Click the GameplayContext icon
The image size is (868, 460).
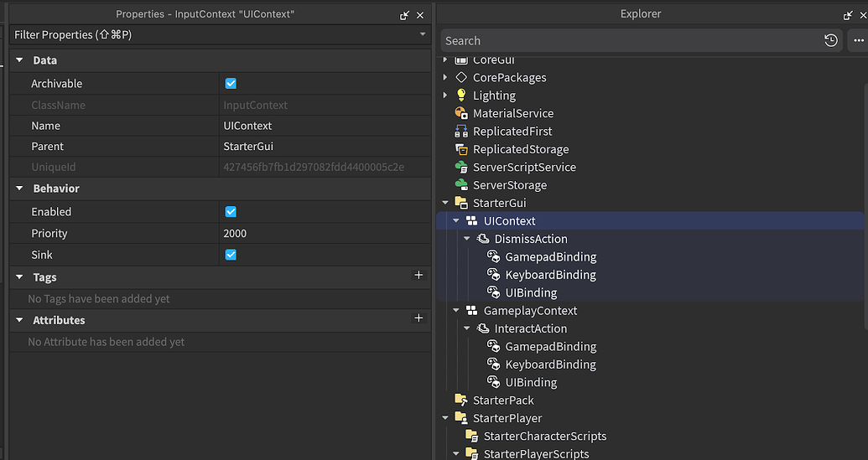click(471, 311)
